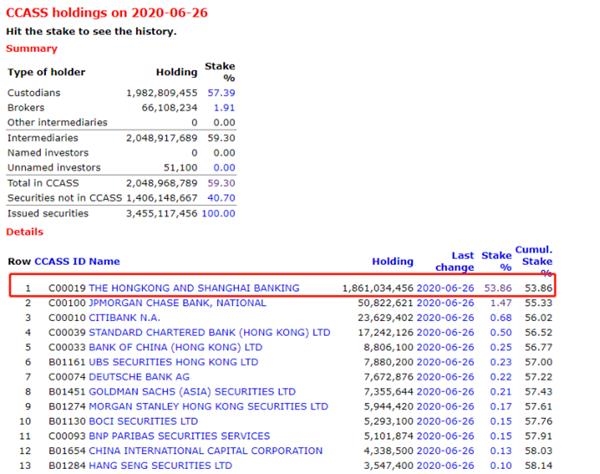Open Morgan Stanley Hong Kong Securities Ltd

[209, 407]
